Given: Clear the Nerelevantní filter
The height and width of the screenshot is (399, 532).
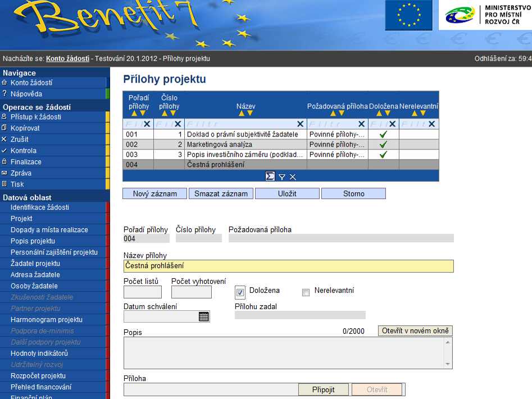Looking at the screenshot, I should pos(432,124).
